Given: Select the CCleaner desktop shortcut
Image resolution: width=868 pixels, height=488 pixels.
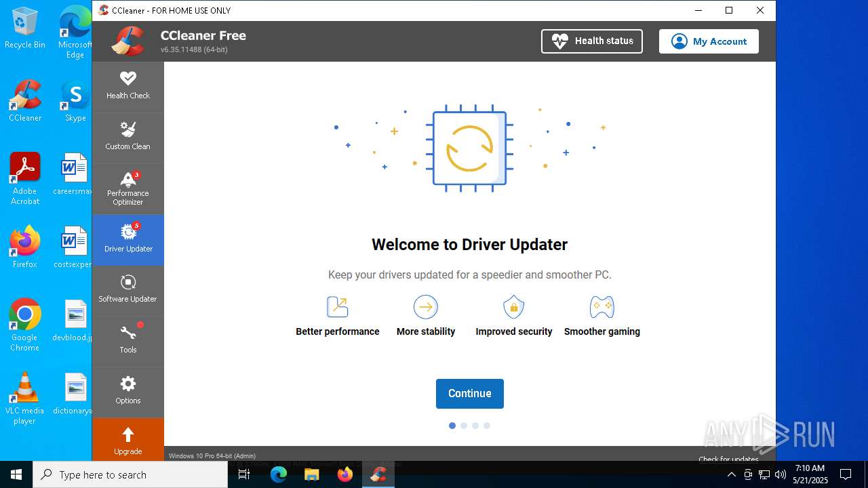Looking at the screenshot, I should pos(25,101).
